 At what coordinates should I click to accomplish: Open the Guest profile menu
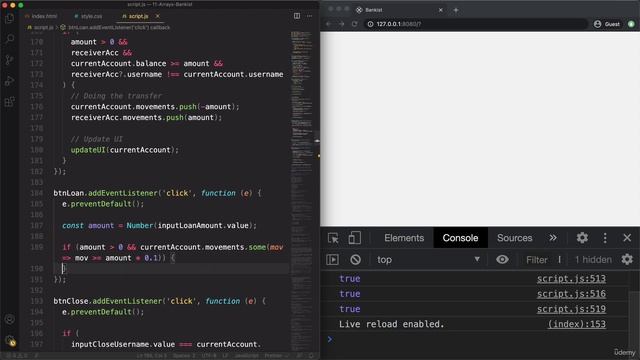[607, 24]
